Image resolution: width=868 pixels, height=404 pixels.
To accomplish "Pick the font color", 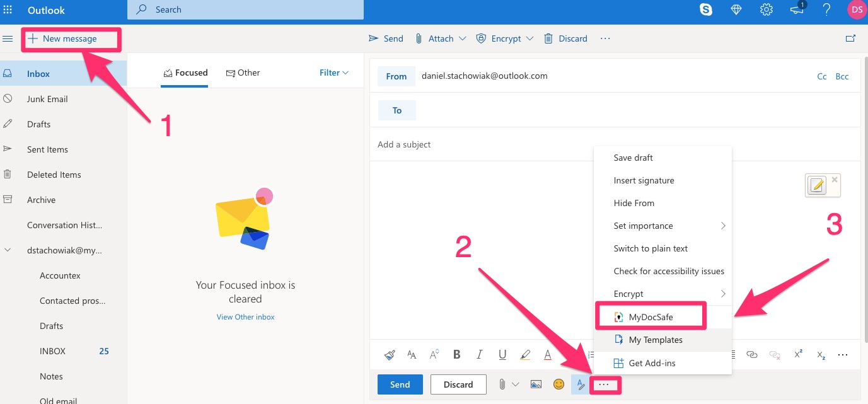I will point(548,355).
